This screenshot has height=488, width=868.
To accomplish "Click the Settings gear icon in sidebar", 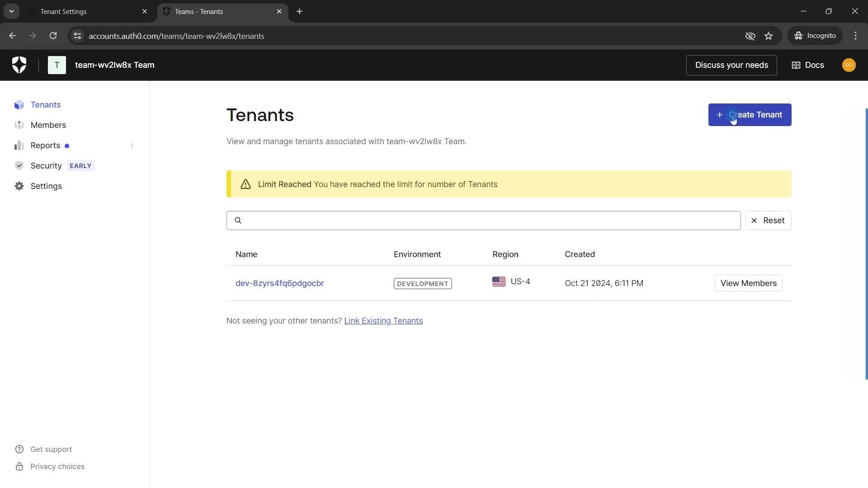I will [19, 186].
